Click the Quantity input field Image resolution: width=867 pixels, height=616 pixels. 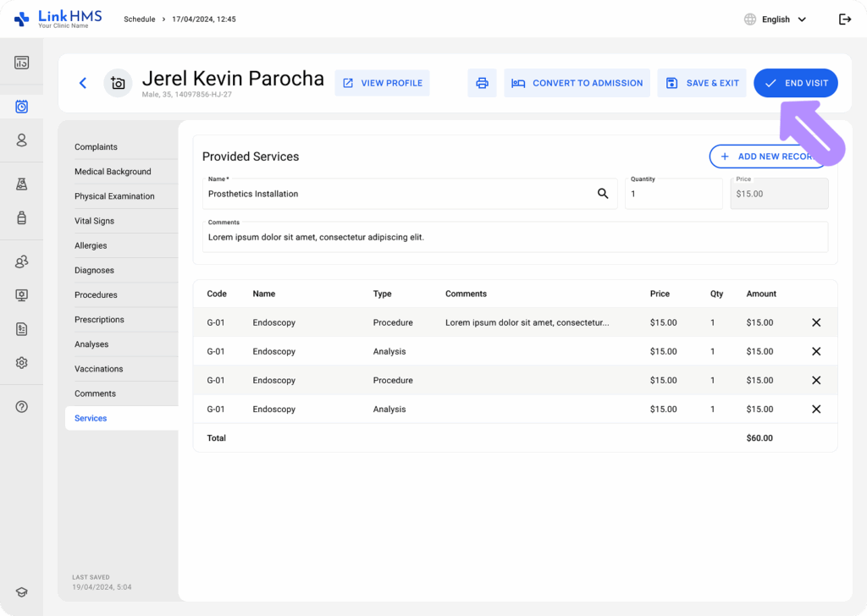(x=673, y=194)
